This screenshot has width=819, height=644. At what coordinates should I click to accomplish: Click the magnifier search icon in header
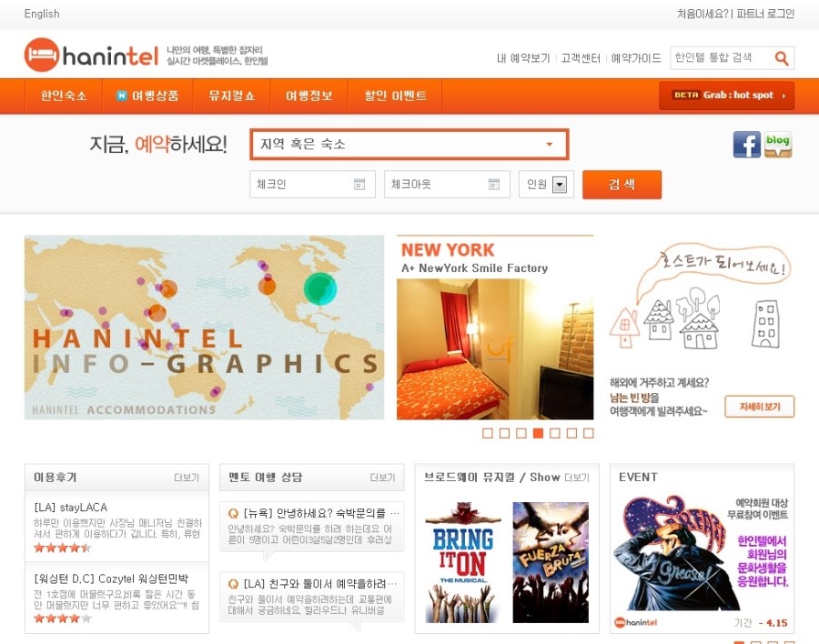[782, 58]
